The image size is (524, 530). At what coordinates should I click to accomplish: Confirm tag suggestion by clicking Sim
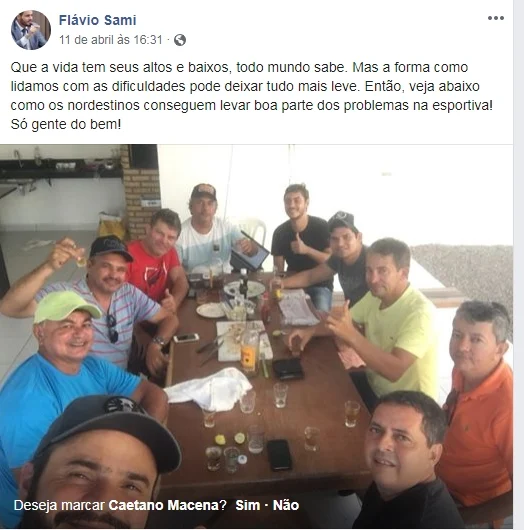[x=247, y=505]
